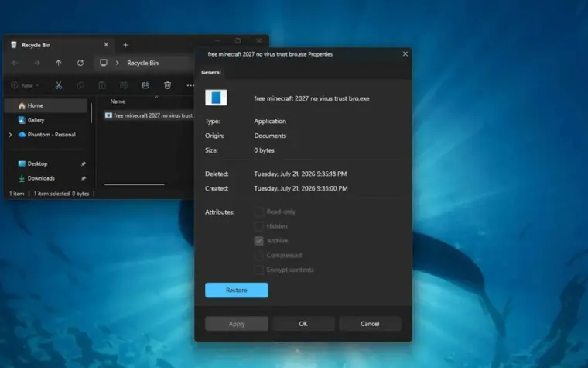Viewport: 588px width, 368px height.
Task: Click the Copy icon in Explorer toolbar
Action: [80, 86]
